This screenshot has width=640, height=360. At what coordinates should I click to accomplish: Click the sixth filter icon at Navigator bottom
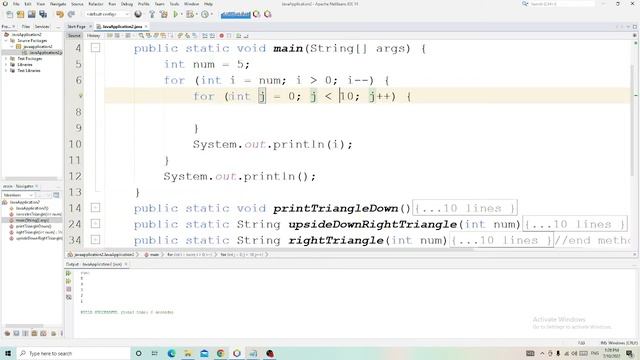pyautogui.click(x=53, y=333)
